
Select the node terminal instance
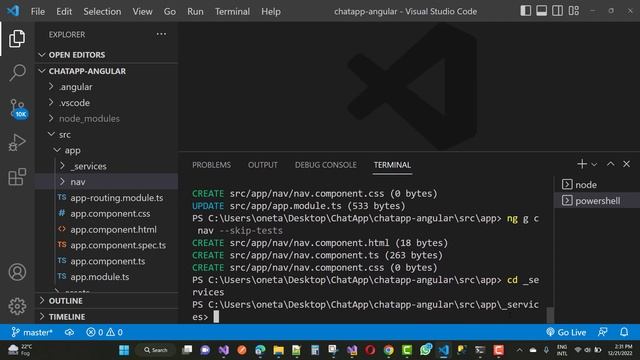coord(596,185)
